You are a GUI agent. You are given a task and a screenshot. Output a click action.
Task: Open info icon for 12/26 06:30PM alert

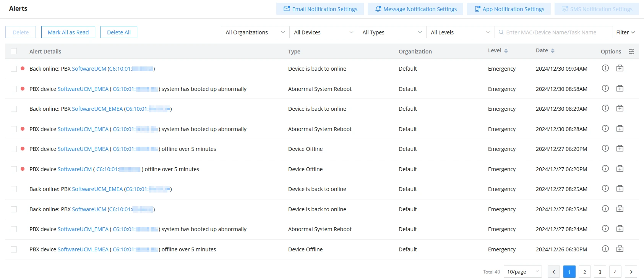point(605,249)
